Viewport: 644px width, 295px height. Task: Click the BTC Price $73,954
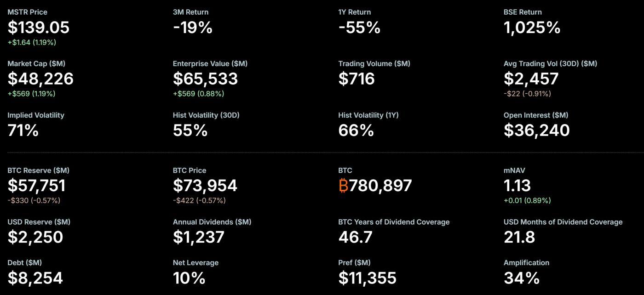tap(205, 186)
